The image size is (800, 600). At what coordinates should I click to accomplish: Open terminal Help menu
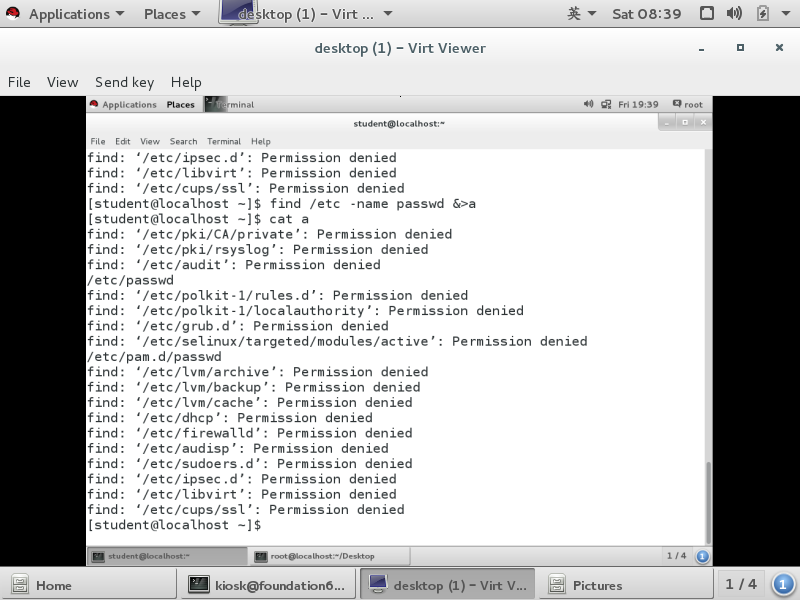(x=260, y=141)
